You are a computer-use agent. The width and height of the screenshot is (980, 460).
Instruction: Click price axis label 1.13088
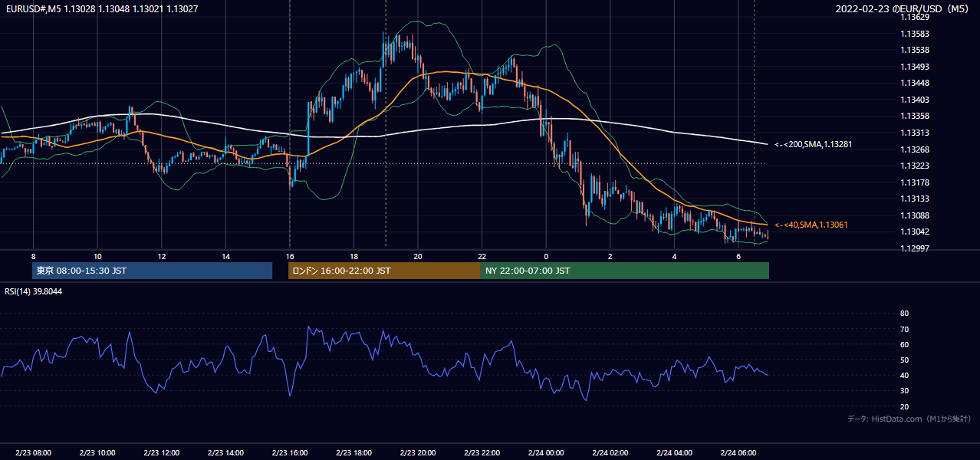click(x=915, y=215)
